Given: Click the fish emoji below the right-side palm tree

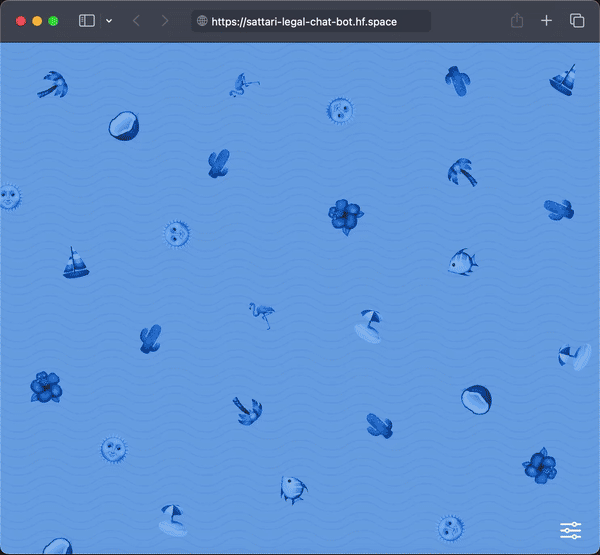Looking at the screenshot, I should coord(462,262).
